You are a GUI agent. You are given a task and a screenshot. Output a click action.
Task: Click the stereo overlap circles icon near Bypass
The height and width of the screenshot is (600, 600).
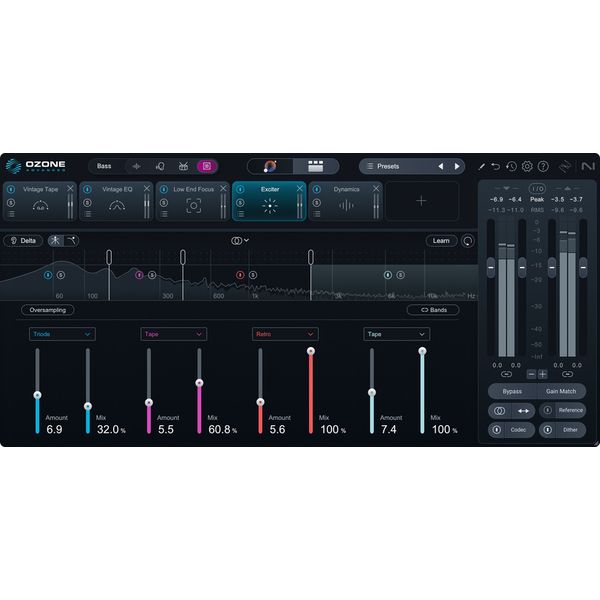click(499, 411)
